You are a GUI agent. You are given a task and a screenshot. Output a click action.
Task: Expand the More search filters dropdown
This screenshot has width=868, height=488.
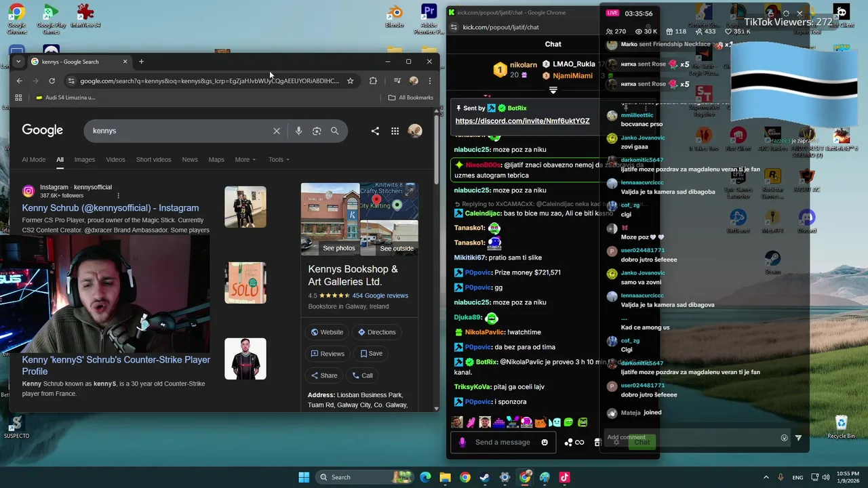coord(245,159)
